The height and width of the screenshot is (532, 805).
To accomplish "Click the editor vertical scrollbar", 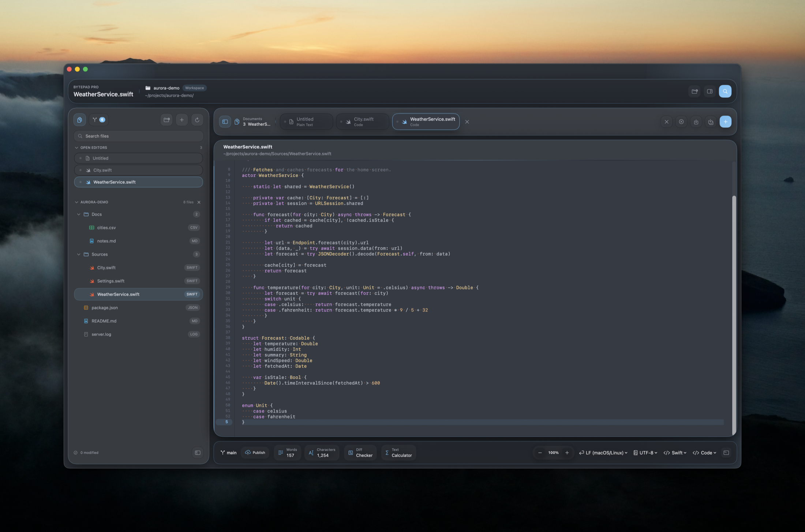I will [734, 315].
